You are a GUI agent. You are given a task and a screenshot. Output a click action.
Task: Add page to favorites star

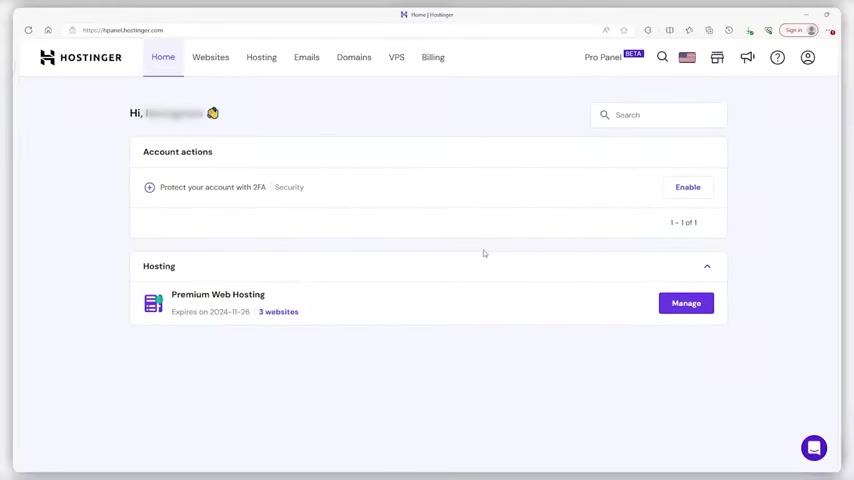tap(624, 30)
